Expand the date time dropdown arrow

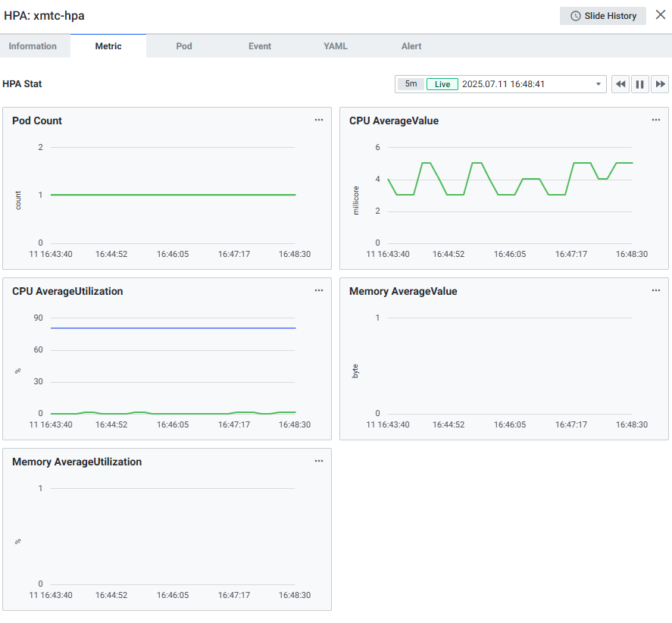click(599, 84)
